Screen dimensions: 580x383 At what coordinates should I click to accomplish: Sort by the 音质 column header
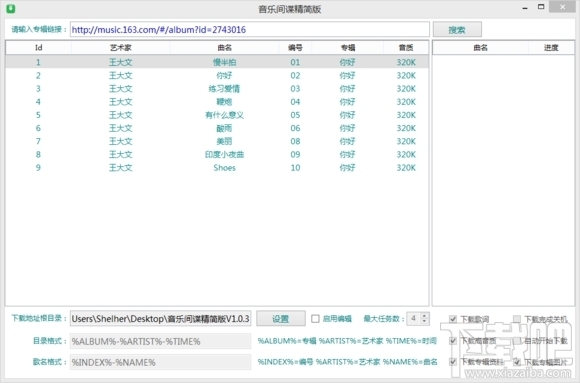tap(406, 48)
